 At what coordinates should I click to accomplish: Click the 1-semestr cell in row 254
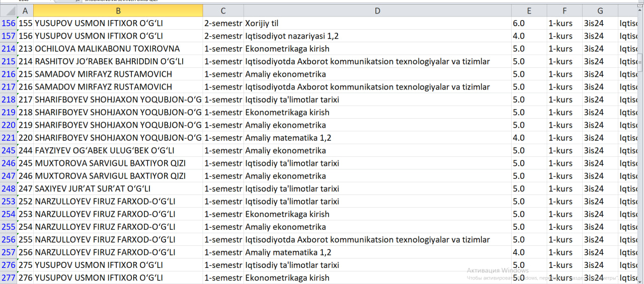pos(223,214)
